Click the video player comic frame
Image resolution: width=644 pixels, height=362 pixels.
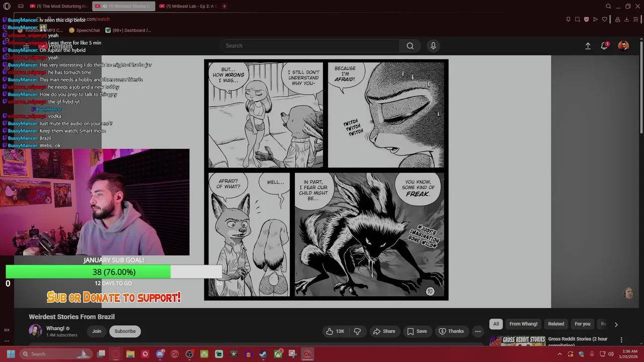pyautogui.click(x=326, y=180)
